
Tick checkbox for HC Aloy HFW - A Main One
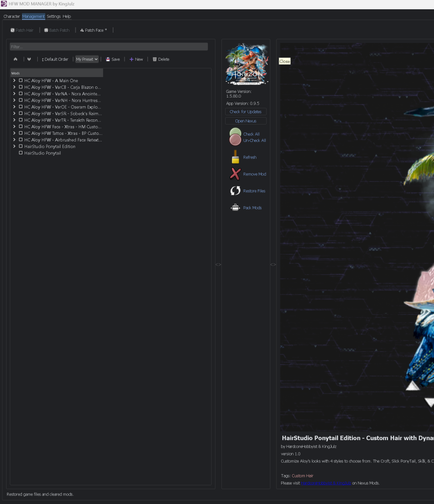point(21,80)
